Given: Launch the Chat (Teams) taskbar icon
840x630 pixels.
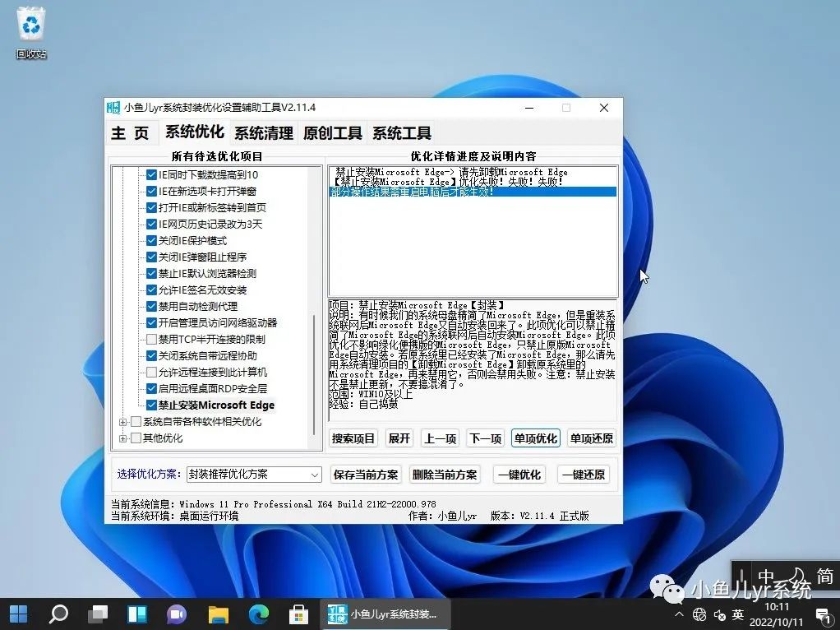Looking at the screenshot, I should tap(178, 614).
